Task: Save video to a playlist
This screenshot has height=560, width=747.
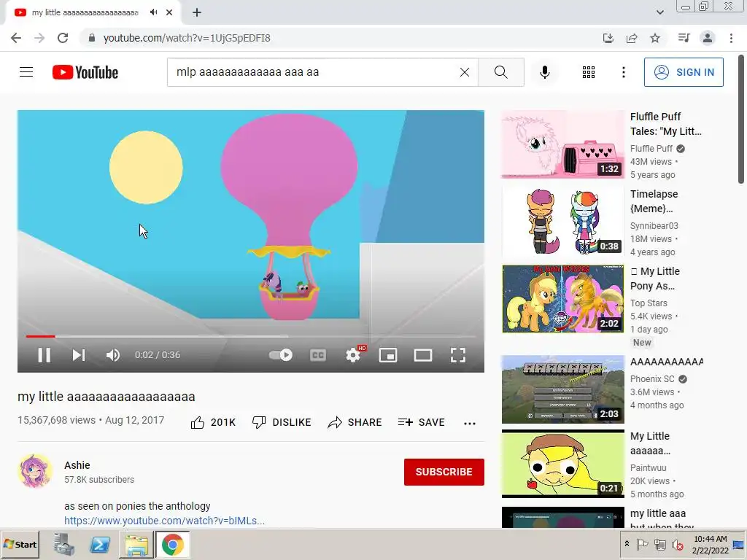Action: pos(421,422)
